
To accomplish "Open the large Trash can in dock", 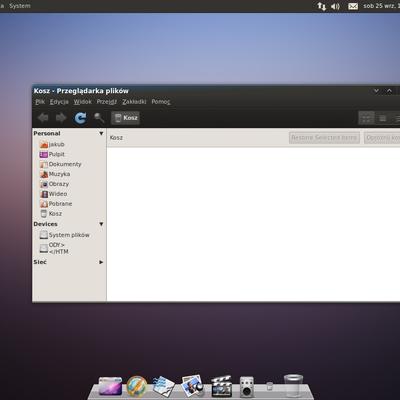I will click(293, 385).
